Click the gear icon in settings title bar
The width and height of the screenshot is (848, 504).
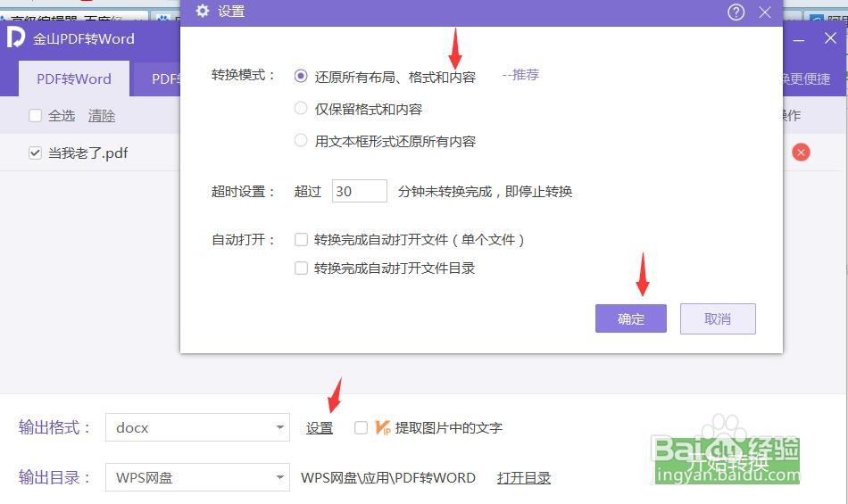pyautogui.click(x=203, y=11)
